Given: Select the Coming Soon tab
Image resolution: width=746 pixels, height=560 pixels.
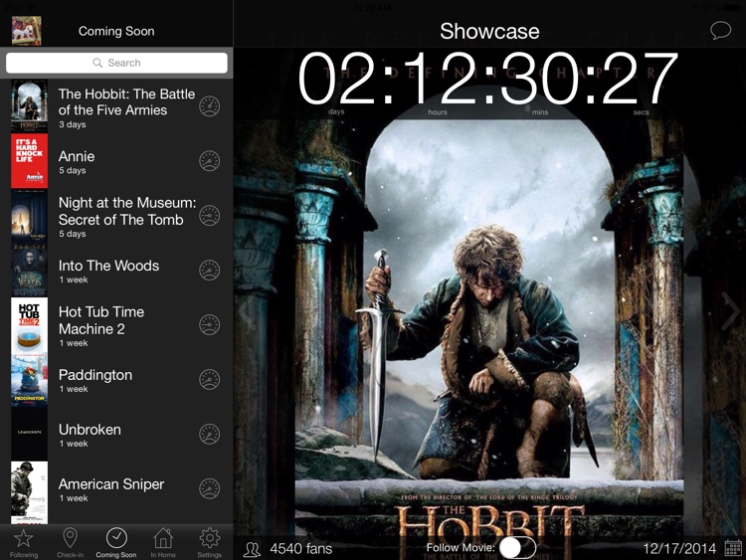Looking at the screenshot, I should point(116,542).
